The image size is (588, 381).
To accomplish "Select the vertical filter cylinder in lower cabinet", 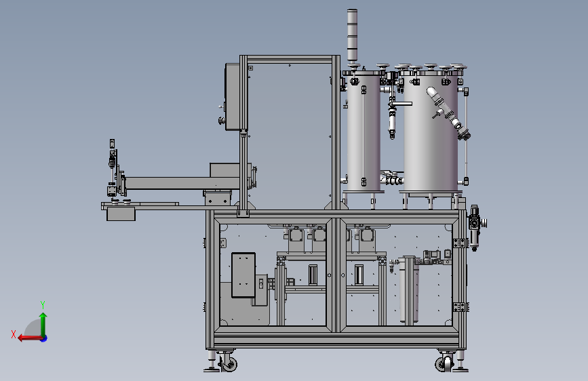I will [x=408, y=289].
